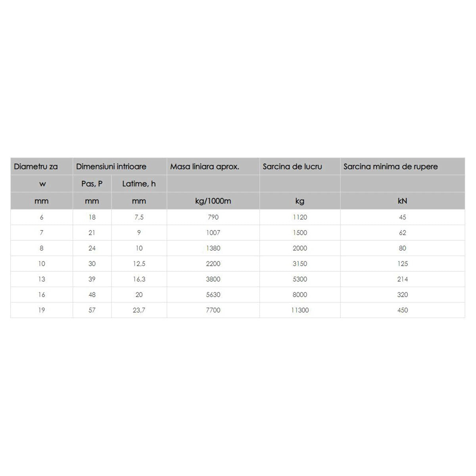Select the 'Pas, P' subheader cell
Viewport: 476px width, 476px height.
click(x=92, y=184)
